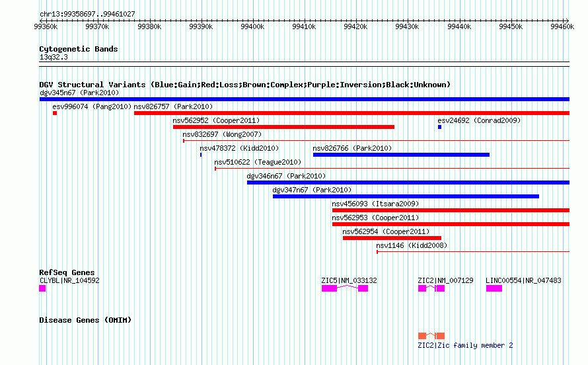Click the 99390k ruler tick label

pyautogui.click(x=201, y=26)
